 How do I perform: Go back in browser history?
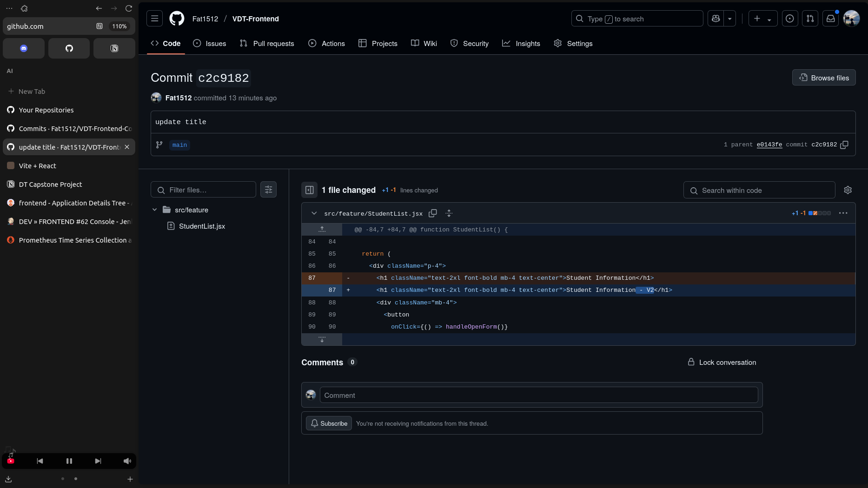(99, 8)
